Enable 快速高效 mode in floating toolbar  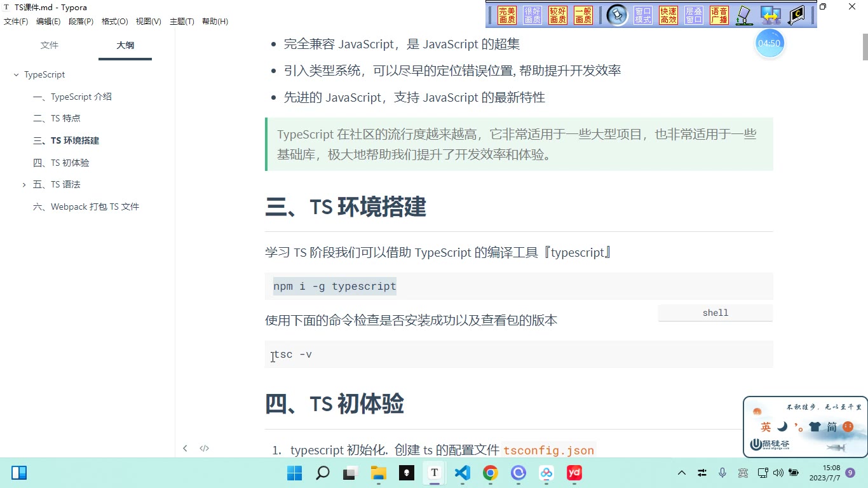(668, 15)
